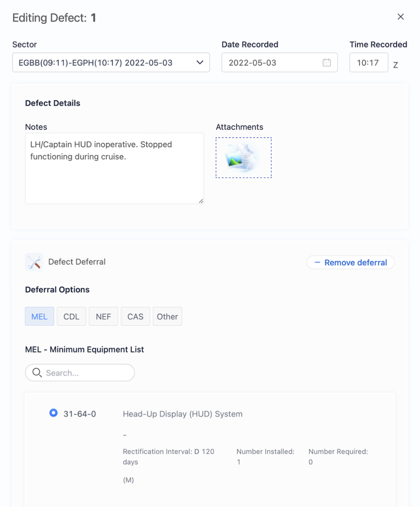Pick the Other deferral option
The width and height of the screenshot is (420, 515).
pos(167,317)
